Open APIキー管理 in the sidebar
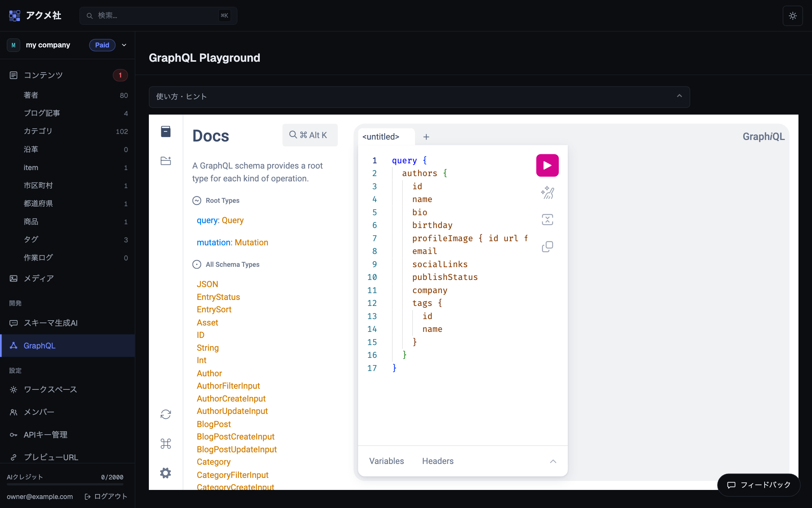Screen dimensions: 812x508 [68, 435]
